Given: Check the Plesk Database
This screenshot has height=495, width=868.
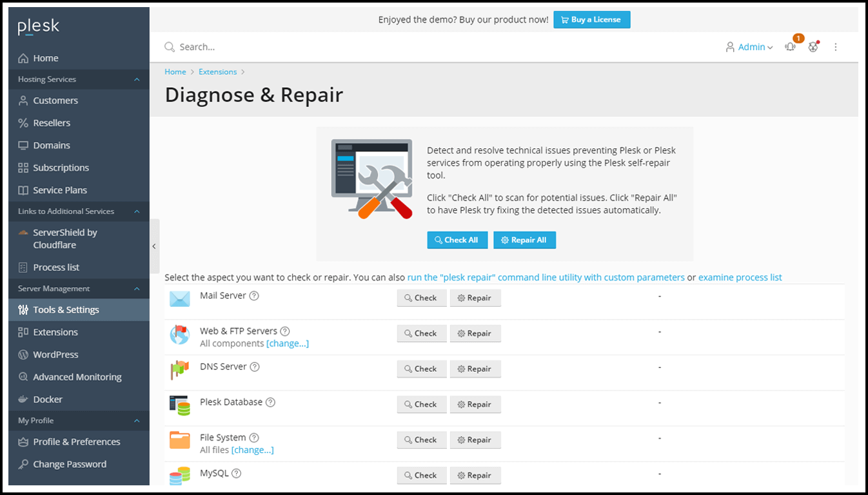Looking at the screenshot, I should pos(422,404).
